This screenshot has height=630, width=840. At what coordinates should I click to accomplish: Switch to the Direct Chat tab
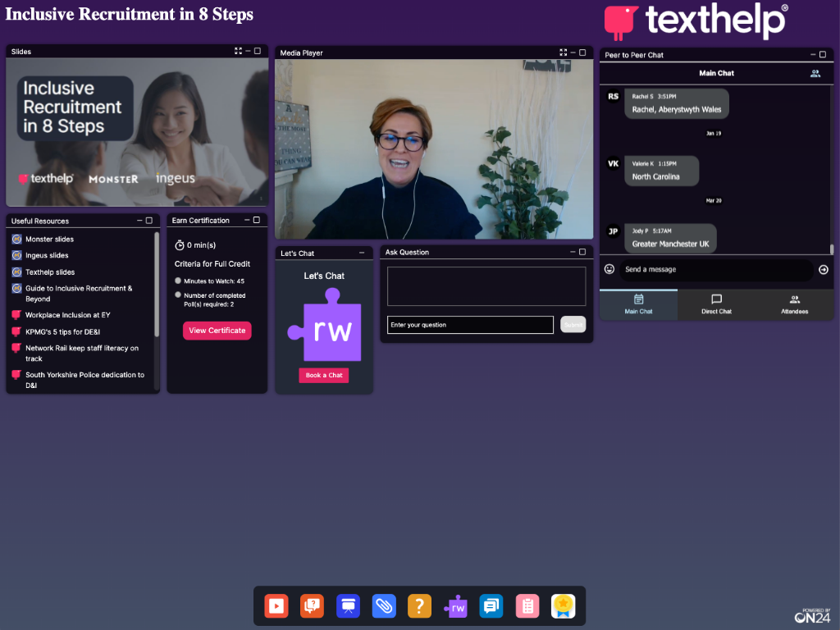coord(716,305)
